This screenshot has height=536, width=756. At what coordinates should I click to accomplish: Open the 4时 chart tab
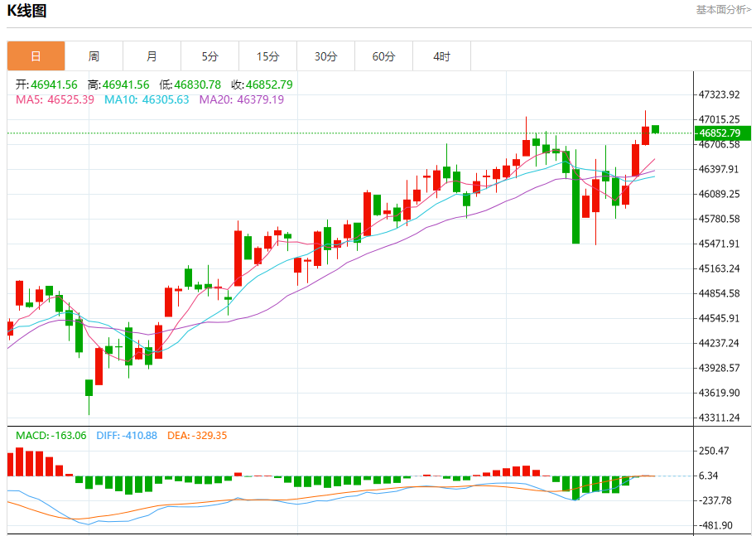pos(441,56)
